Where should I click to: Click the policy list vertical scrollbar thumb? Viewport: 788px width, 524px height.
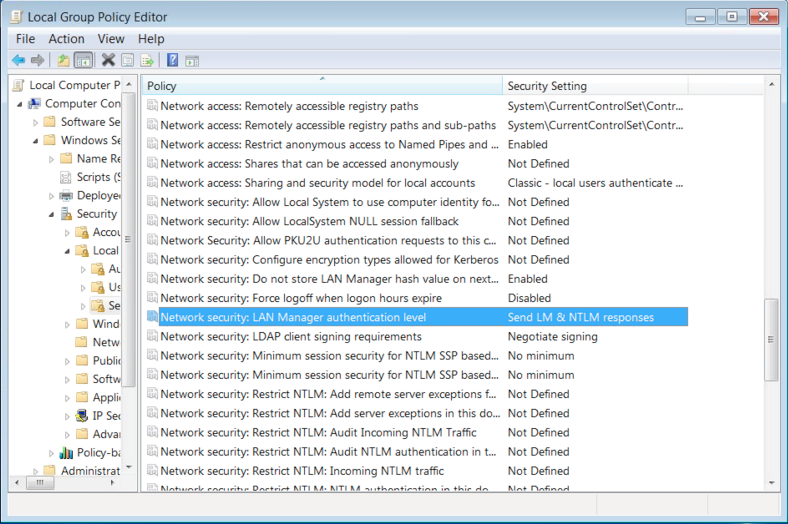click(771, 340)
